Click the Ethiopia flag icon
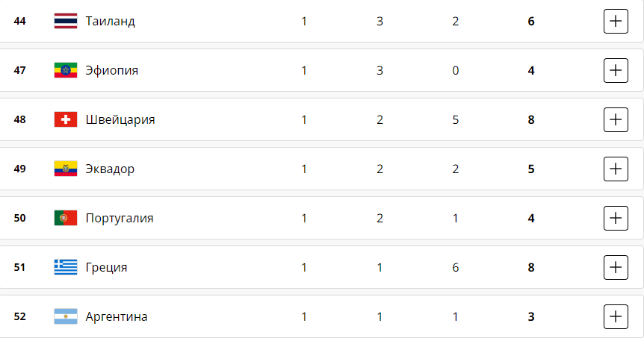 point(66,71)
